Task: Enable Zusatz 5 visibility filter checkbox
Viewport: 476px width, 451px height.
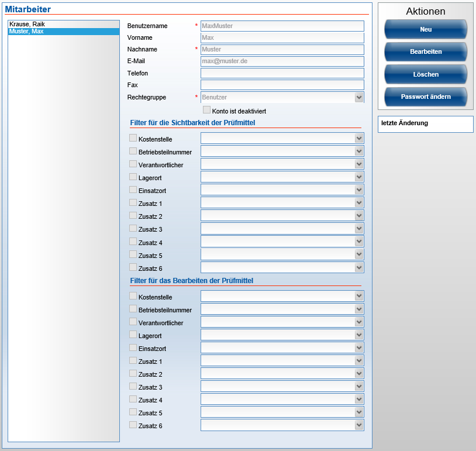Action: (133, 254)
